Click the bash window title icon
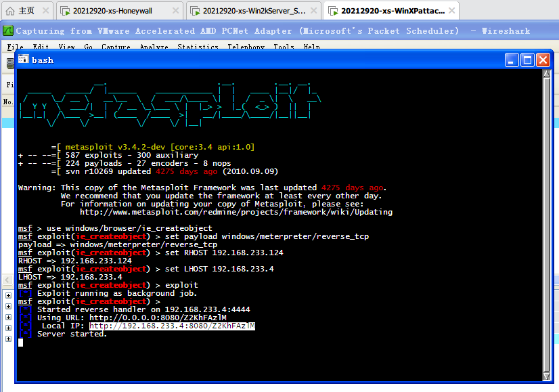Image resolution: width=559 pixels, height=392 pixels. click(24, 59)
